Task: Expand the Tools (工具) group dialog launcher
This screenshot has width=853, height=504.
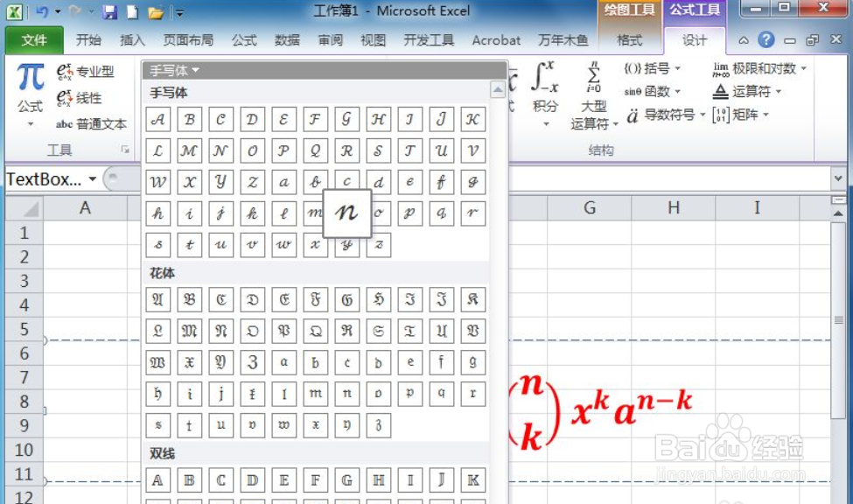Action: [x=125, y=150]
